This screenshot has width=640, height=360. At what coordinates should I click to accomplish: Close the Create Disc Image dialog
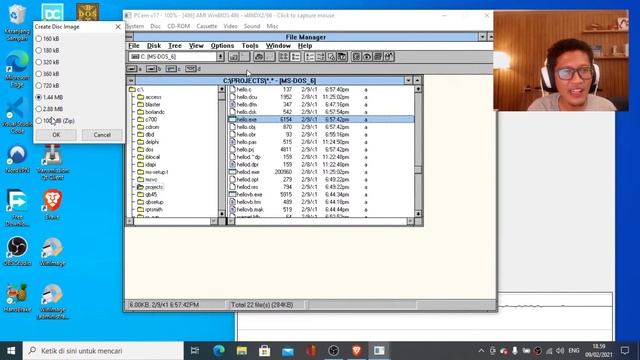pos(118,27)
